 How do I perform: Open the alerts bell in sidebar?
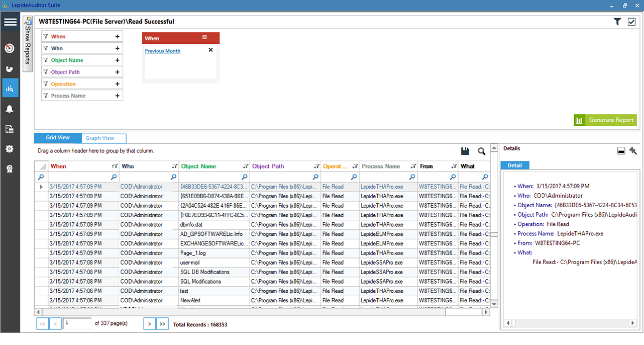(x=10, y=109)
